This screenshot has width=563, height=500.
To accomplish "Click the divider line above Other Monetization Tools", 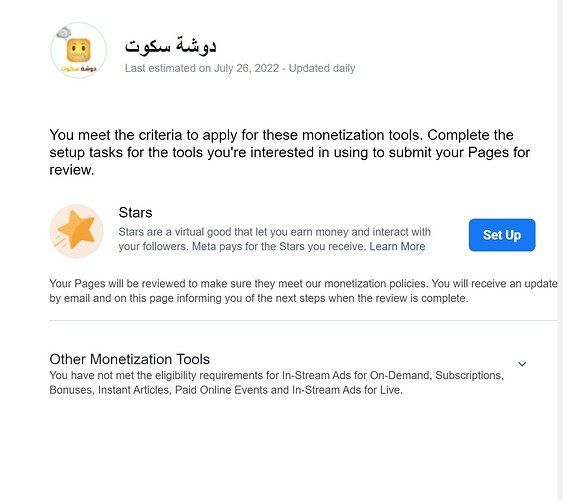I will tap(303, 320).
